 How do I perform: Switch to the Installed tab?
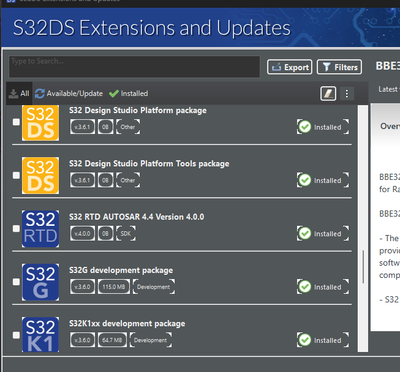[129, 94]
